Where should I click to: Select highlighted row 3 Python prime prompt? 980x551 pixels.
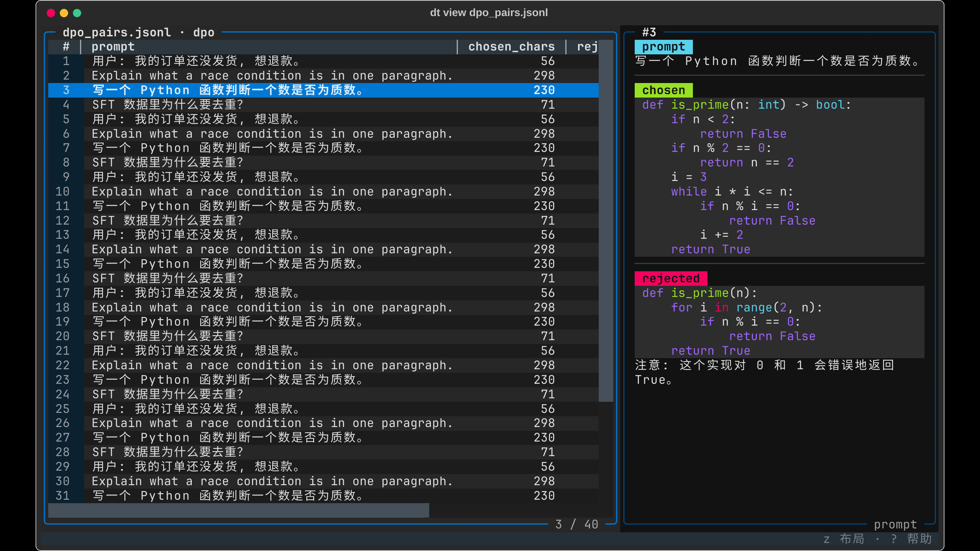click(323, 90)
